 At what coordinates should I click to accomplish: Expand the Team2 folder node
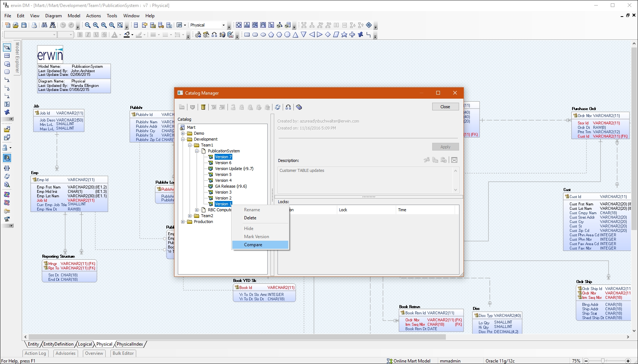(190, 216)
